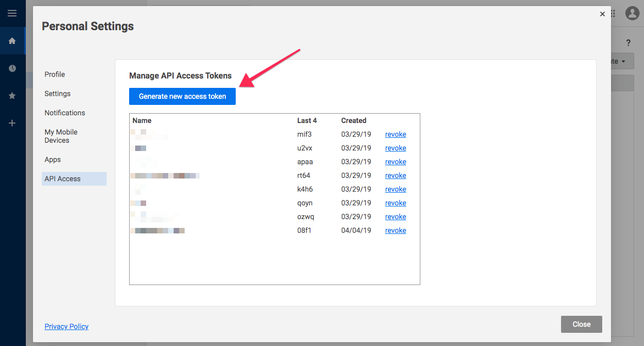Select the Settings sidebar entry
The height and width of the screenshot is (346, 644).
coord(57,93)
